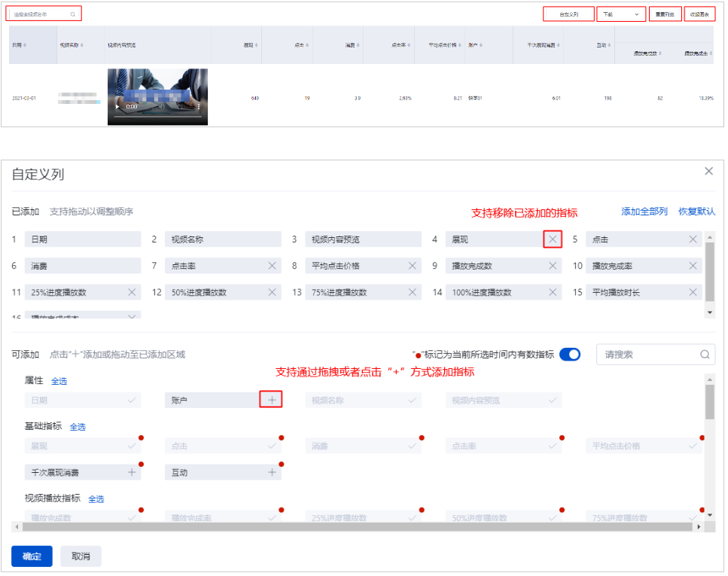Remove the 25%进度播放数 column
The width and height of the screenshot is (728, 576).
pos(132,292)
